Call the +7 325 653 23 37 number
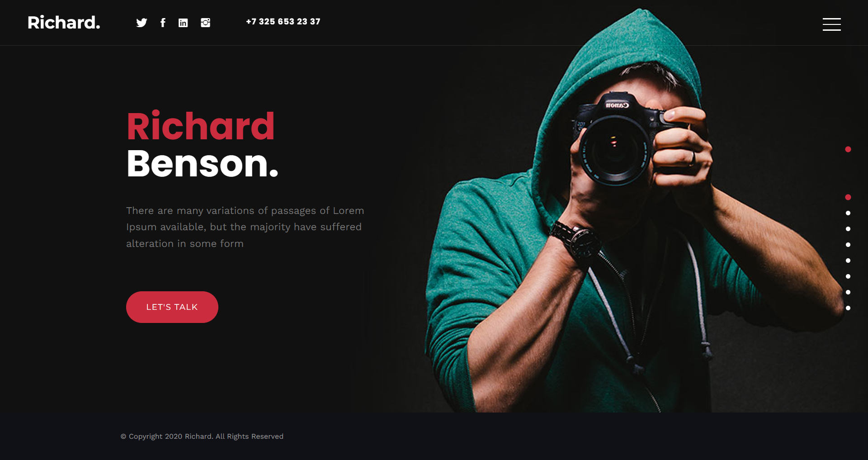This screenshot has width=868, height=460. click(x=283, y=22)
